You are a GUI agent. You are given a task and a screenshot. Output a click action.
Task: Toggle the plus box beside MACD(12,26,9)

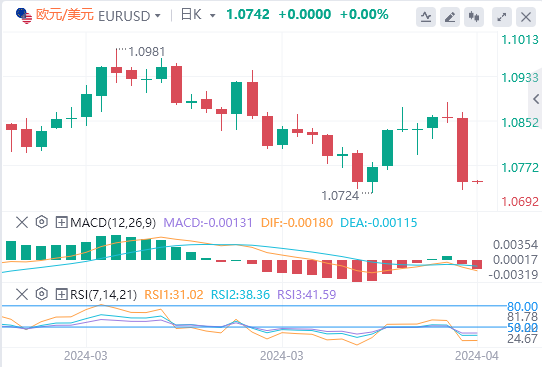(x=61, y=222)
